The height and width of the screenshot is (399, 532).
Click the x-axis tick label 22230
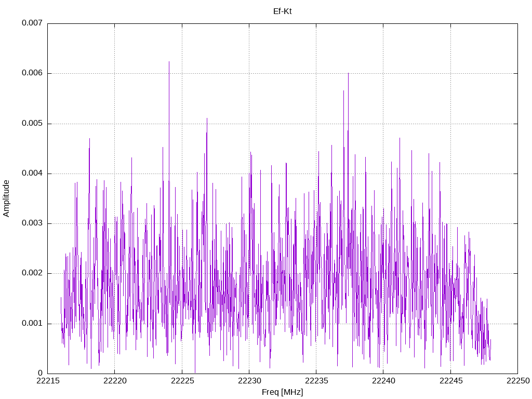(249, 381)
